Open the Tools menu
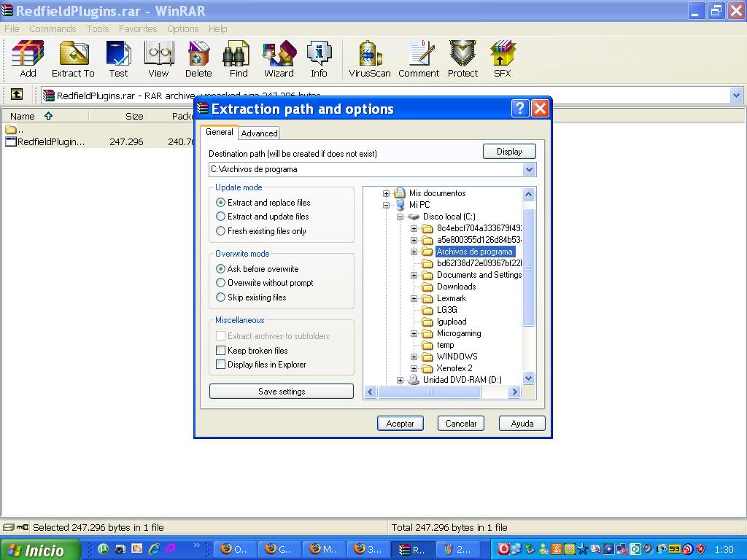 point(98,28)
